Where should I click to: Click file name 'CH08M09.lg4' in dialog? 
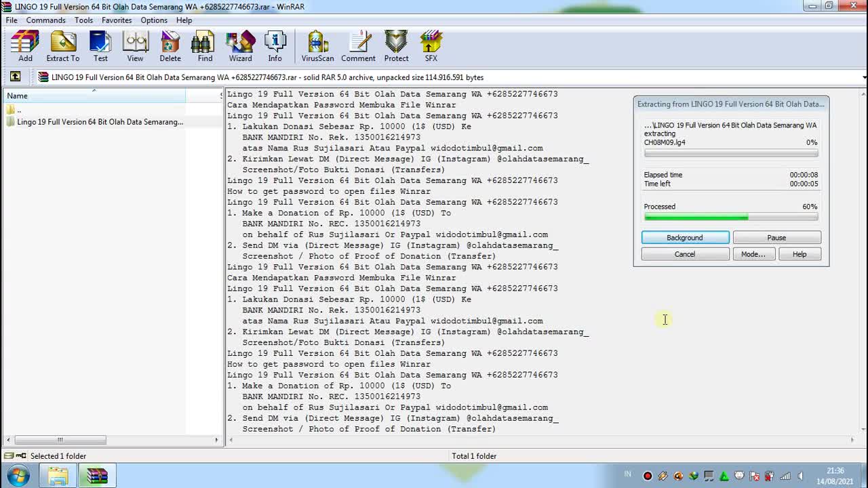pos(665,142)
